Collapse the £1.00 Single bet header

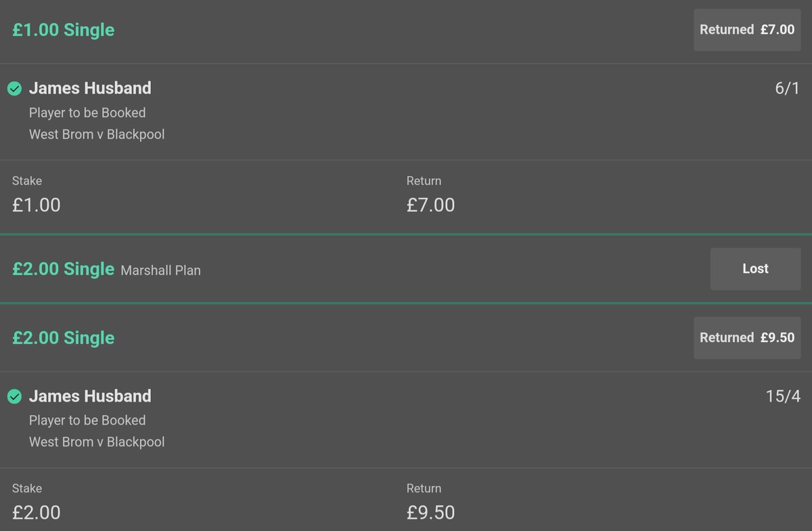(x=406, y=31)
